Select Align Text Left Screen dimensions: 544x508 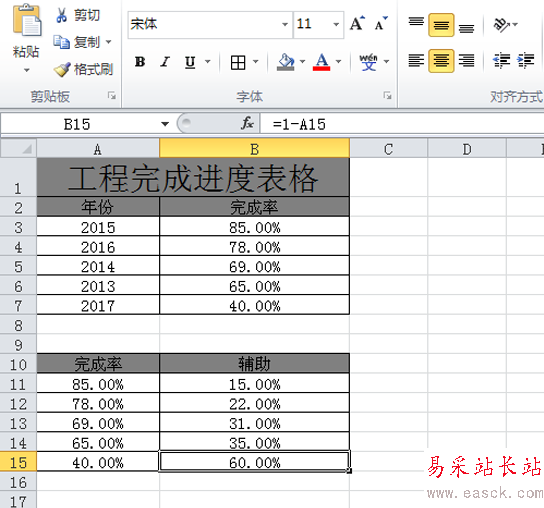416,61
